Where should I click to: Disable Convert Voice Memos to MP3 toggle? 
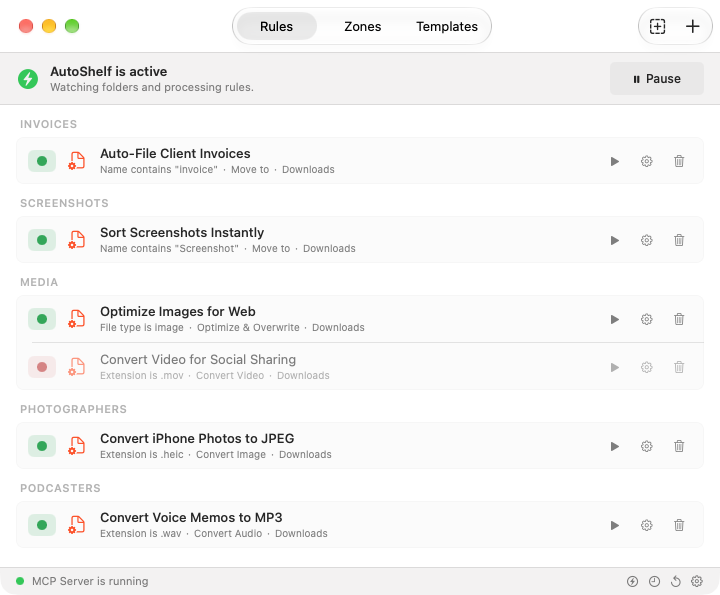(x=42, y=525)
